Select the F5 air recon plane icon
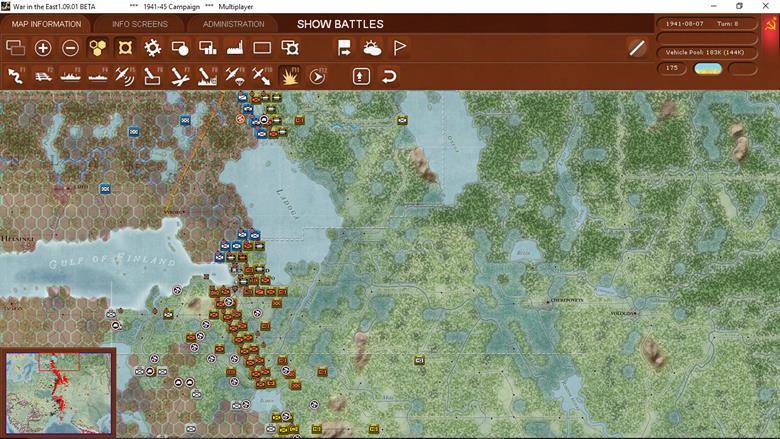Image resolution: width=780 pixels, height=439 pixels. 125,76
